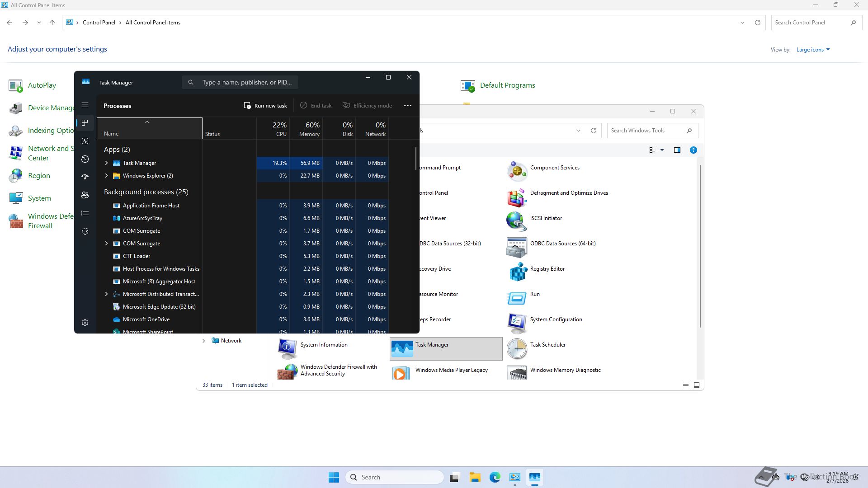868x488 pixels.
Task: Toggle Task Manager hamburger navigation menu
Action: (85, 105)
